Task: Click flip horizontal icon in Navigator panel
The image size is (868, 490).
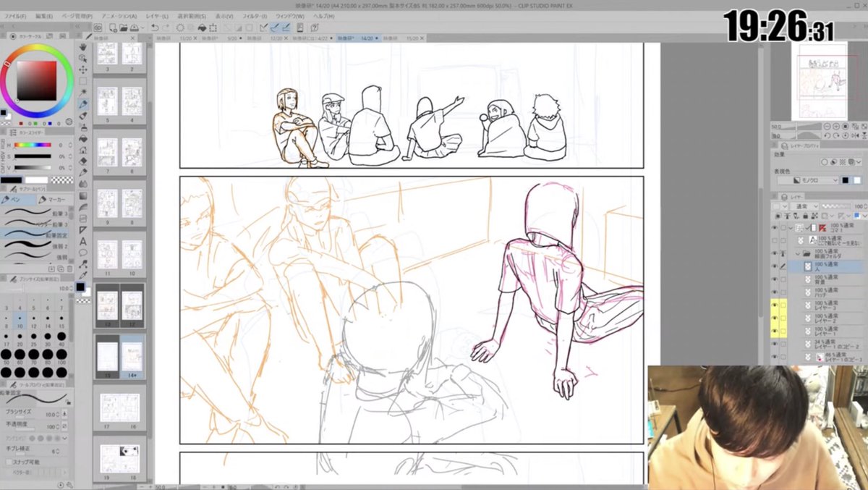Action: click(x=856, y=135)
